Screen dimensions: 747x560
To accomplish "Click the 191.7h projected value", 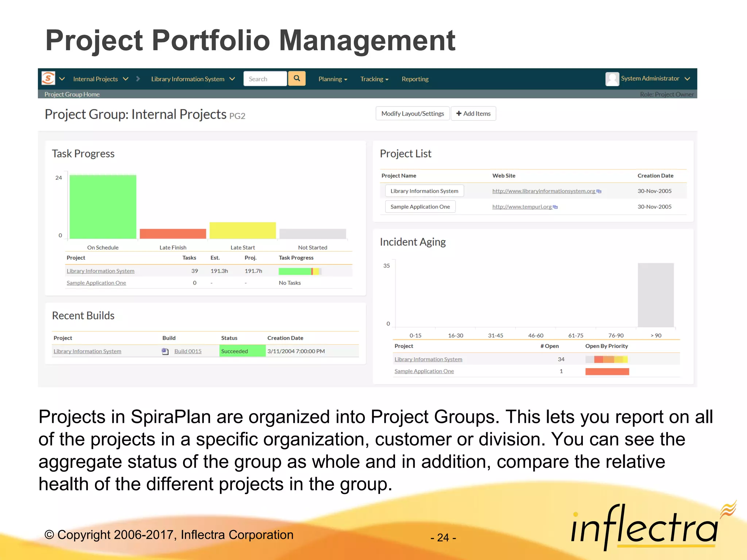I will [x=253, y=271].
